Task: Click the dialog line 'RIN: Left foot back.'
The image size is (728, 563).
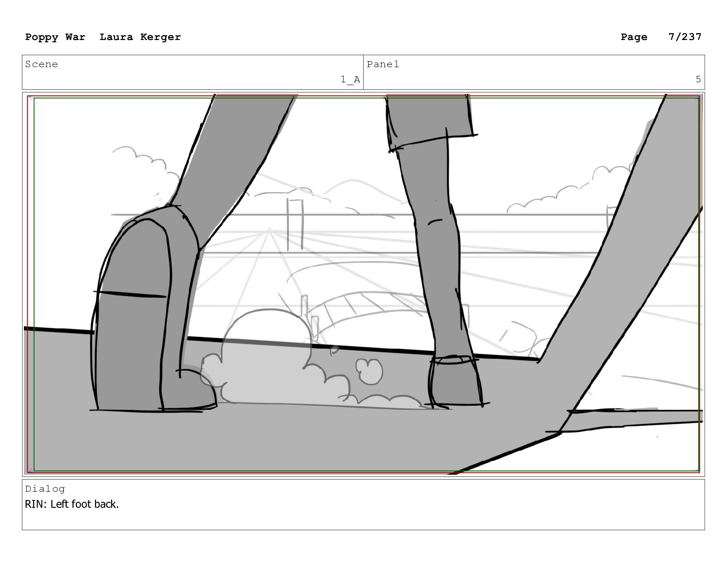Action: pyautogui.click(x=72, y=504)
